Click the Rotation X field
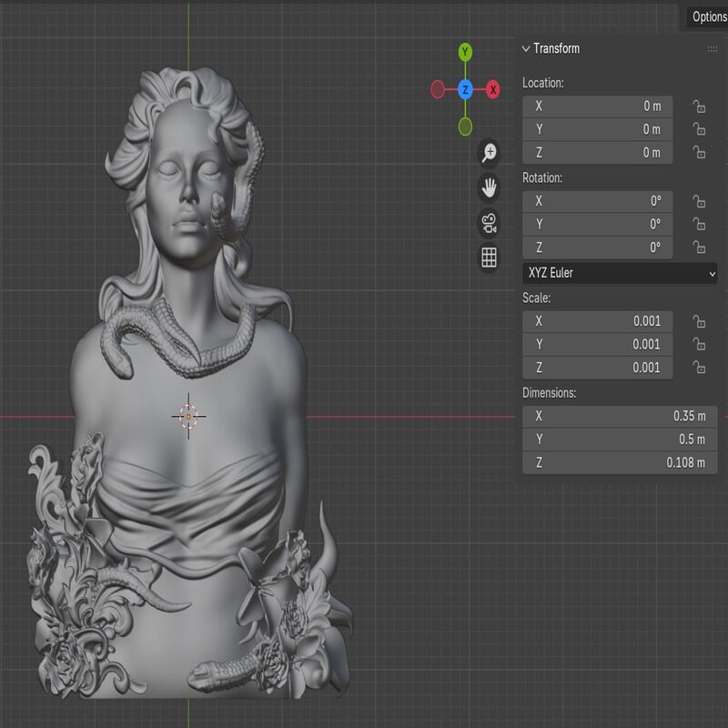728x728 pixels. tap(598, 201)
